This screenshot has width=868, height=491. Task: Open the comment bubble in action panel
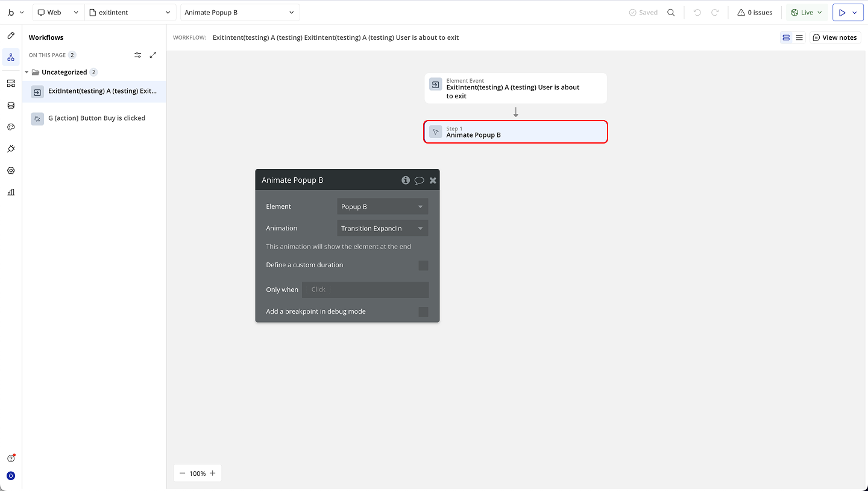click(420, 180)
